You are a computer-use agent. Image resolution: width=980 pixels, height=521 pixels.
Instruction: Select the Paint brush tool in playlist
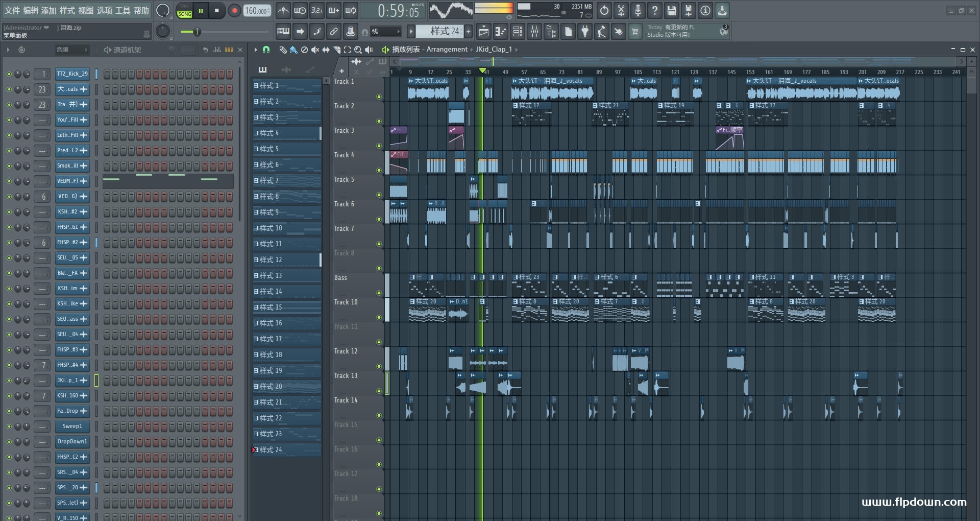(x=293, y=50)
